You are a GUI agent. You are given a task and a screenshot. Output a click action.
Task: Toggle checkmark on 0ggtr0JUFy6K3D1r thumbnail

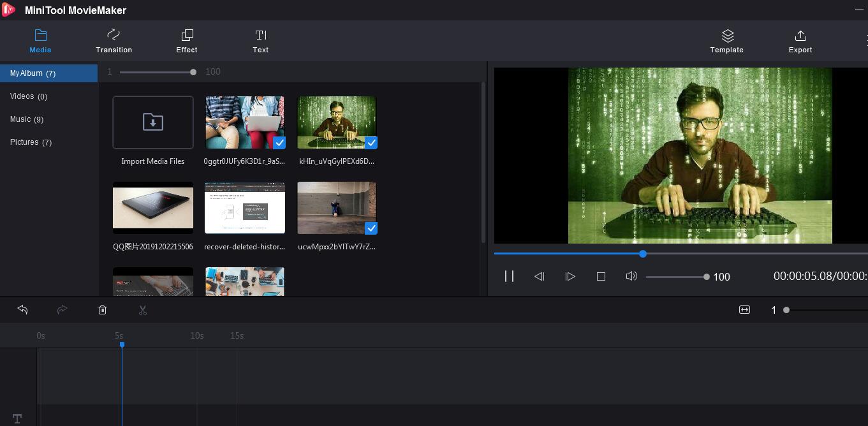[x=279, y=142]
